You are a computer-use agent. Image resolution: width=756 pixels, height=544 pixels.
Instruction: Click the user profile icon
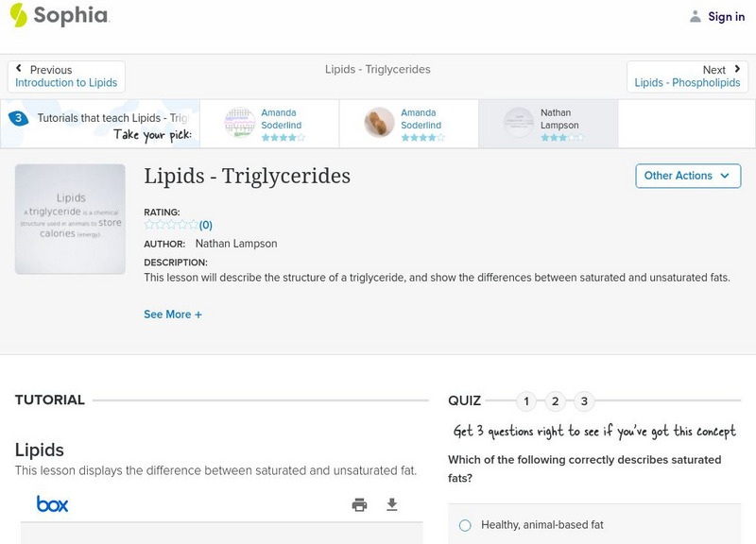pyautogui.click(x=696, y=16)
